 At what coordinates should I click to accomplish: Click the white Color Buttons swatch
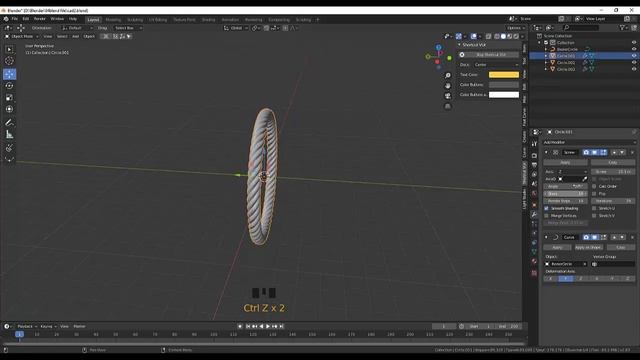coord(504,95)
